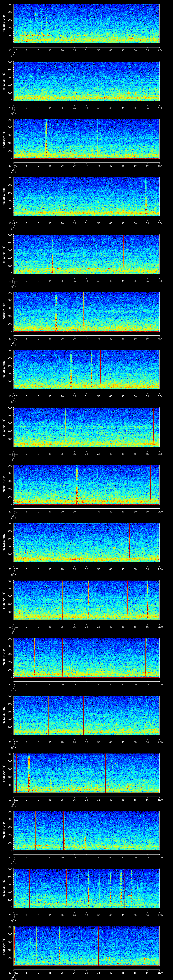The height and width of the screenshot is (980, 173).
Task: Click the 20:12:00 start time label
Action: [x=13, y=684]
